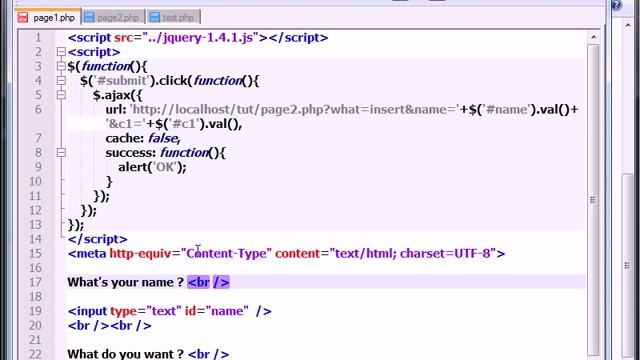Click the alert('OK') statement
The height and width of the screenshot is (360, 640).
tap(152, 167)
